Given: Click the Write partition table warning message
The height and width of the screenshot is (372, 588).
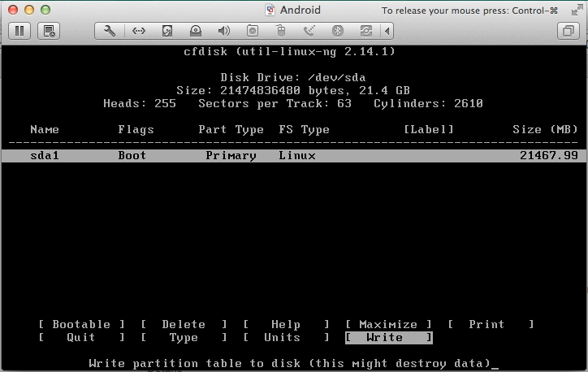Looking at the screenshot, I should coord(289,363).
